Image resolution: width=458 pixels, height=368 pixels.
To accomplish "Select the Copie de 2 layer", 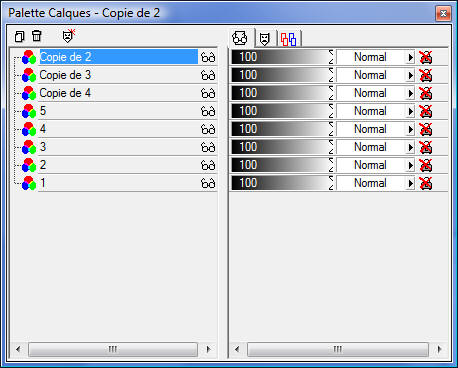I will tap(118, 57).
